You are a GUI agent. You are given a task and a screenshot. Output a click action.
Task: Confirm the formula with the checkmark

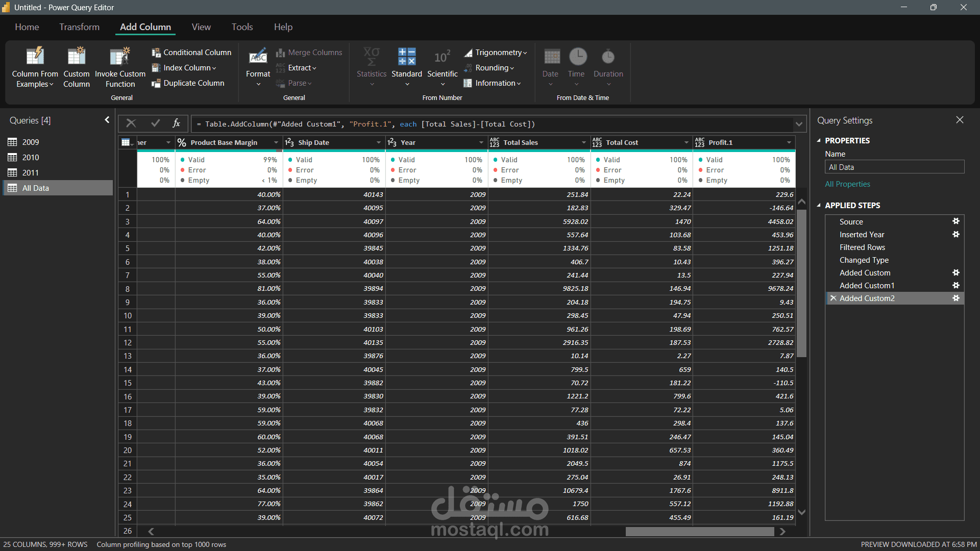point(155,123)
